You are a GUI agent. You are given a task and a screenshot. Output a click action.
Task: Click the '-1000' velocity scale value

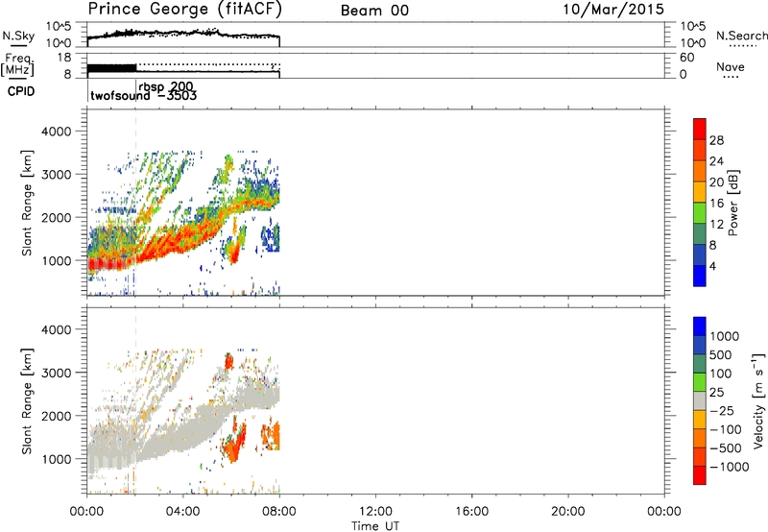tap(730, 467)
